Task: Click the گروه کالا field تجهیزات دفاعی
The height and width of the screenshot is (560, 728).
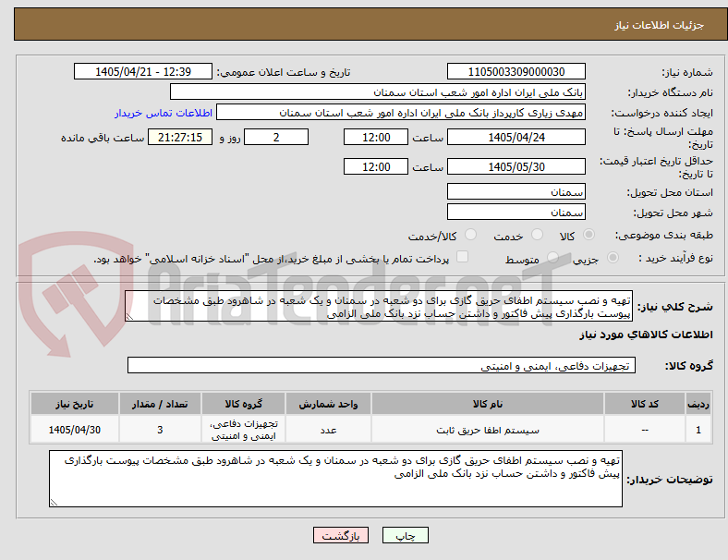Action: click(x=382, y=365)
